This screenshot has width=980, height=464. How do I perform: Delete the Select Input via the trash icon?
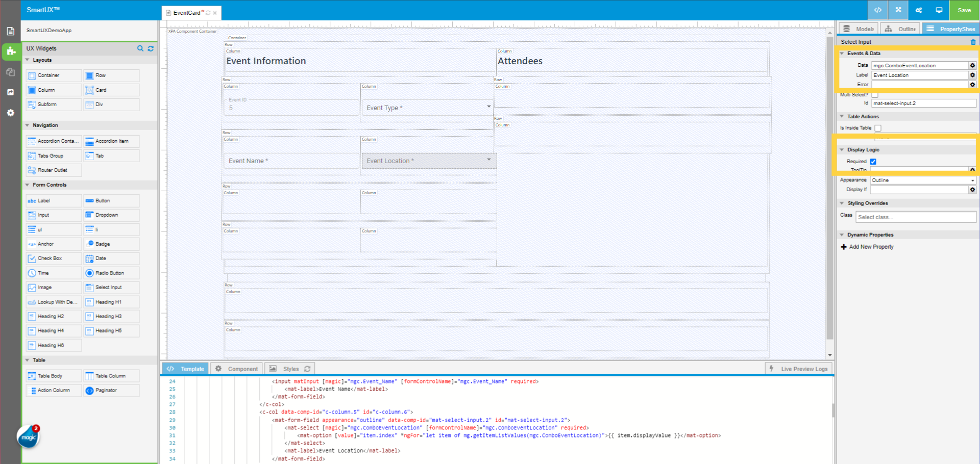coord(972,42)
